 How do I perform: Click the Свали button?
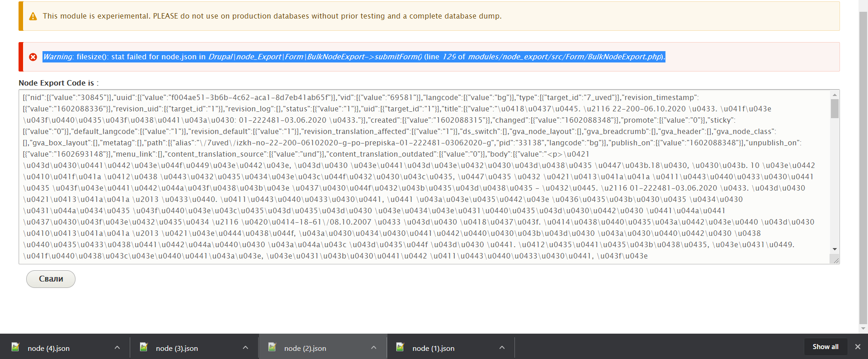(x=51, y=279)
